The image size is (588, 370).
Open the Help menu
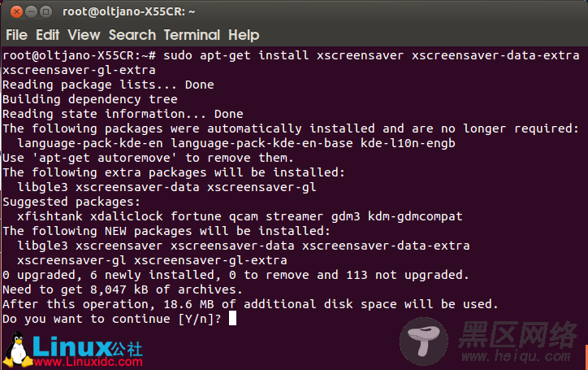point(244,35)
